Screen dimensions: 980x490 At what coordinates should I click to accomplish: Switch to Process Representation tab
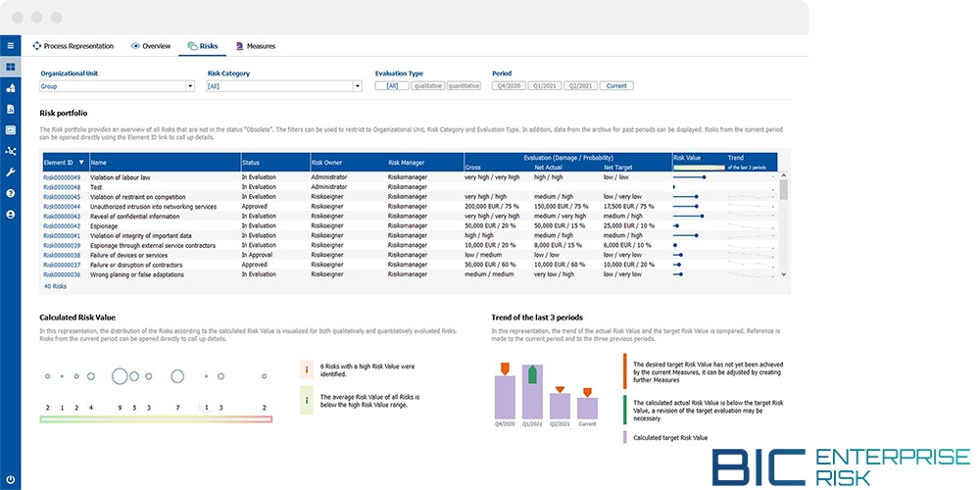click(x=73, y=46)
